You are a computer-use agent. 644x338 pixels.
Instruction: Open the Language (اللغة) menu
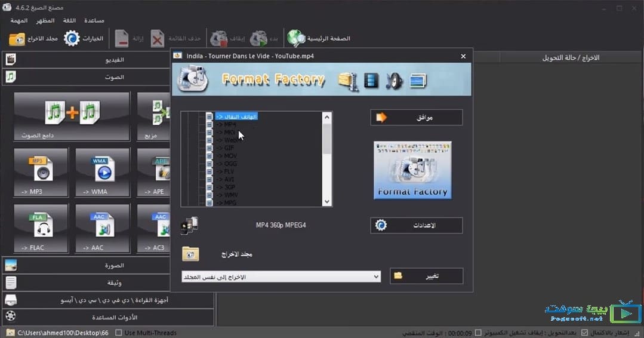[69, 20]
